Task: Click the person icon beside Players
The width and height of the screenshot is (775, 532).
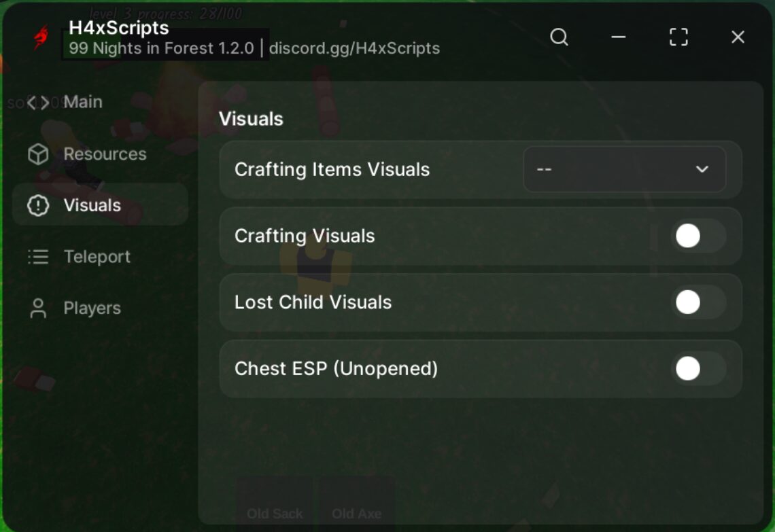Action: (38, 308)
